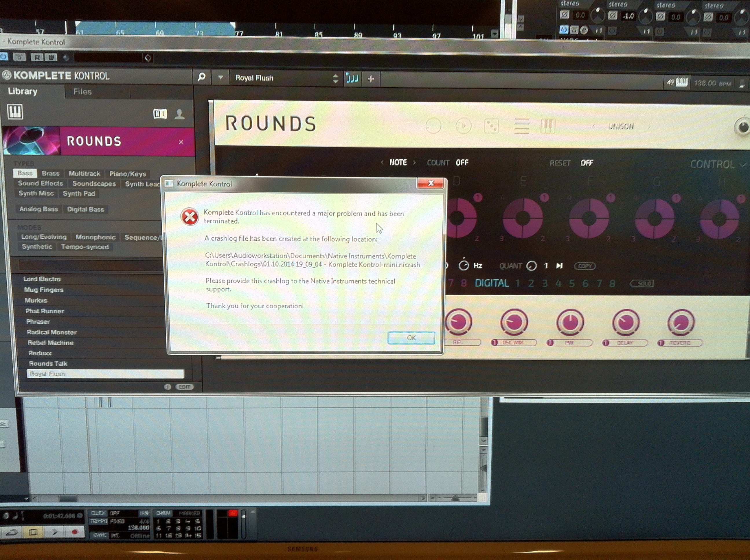750x560 pixels.
Task: Click the info icon beside EDIT
Action: pos(168,387)
